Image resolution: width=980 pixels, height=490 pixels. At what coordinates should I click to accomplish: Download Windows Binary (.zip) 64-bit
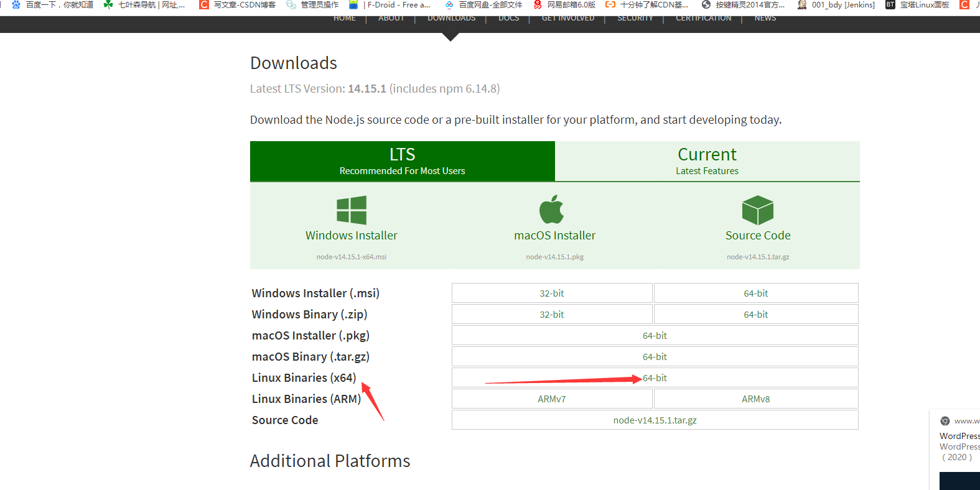(x=756, y=314)
